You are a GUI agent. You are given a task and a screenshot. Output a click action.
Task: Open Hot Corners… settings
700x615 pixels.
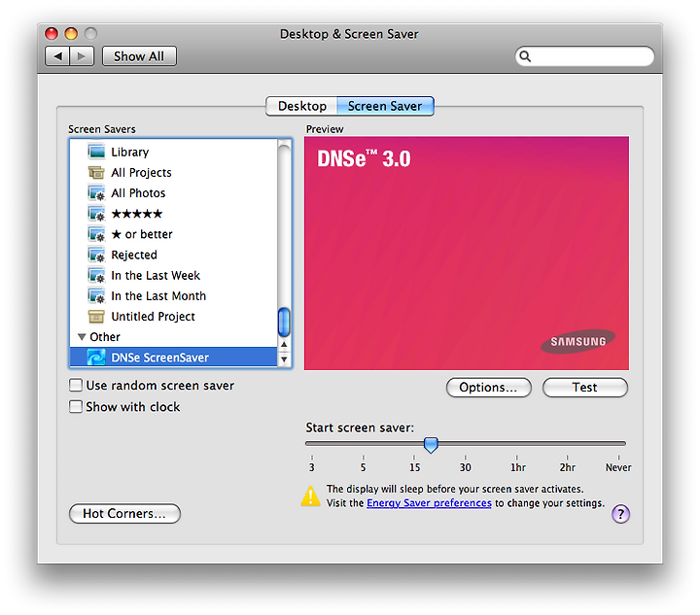click(x=124, y=513)
